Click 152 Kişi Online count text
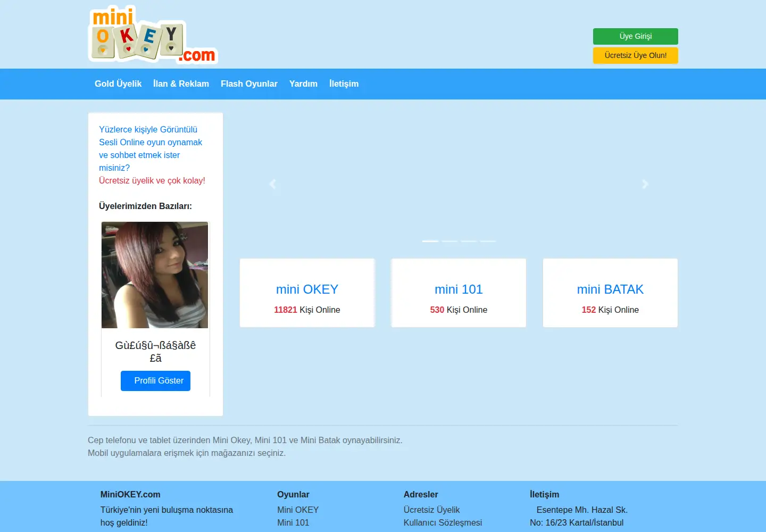Screen dimensions: 766x532 [610, 310]
